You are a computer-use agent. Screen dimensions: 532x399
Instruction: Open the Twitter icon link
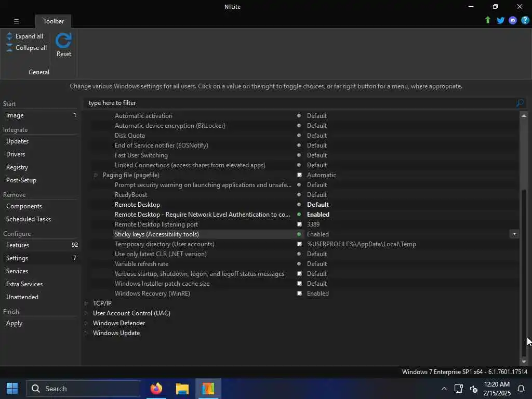[500, 20]
